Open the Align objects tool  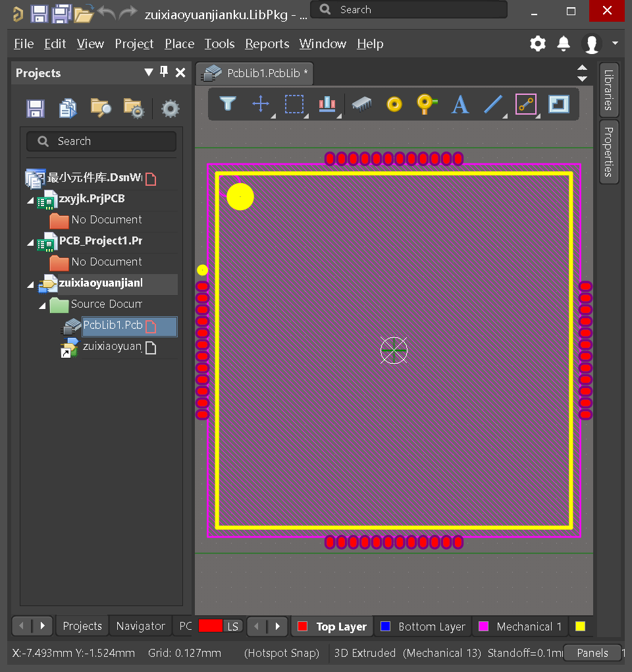click(x=327, y=104)
